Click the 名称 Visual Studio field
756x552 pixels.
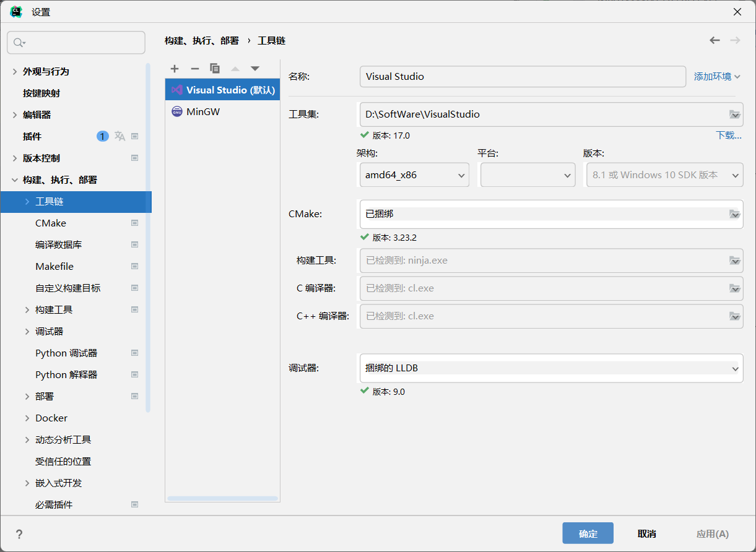click(523, 77)
